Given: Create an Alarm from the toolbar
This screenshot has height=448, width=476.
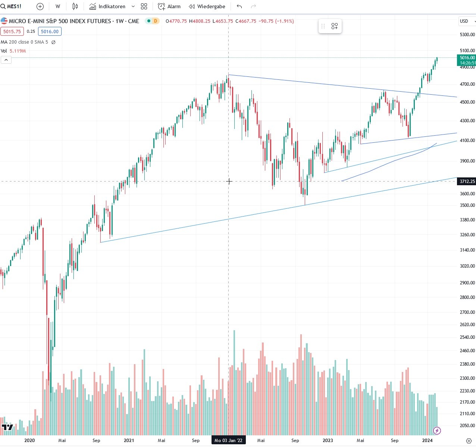Looking at the screenshot, I should point(169,6).
